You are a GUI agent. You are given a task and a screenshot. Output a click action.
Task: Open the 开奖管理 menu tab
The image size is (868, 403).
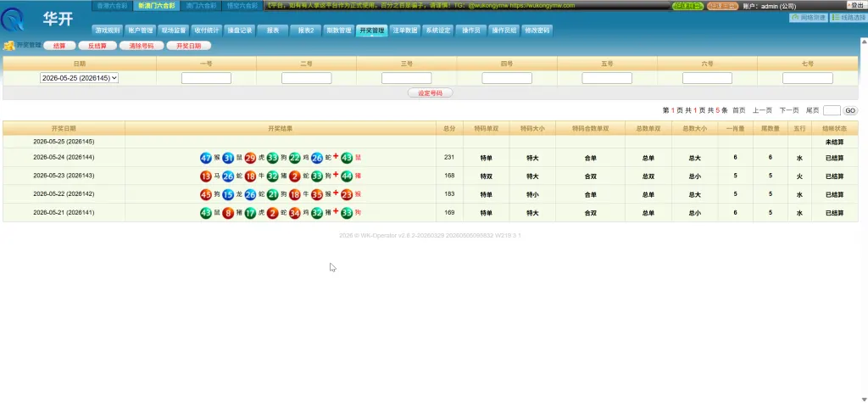[371, 31]
